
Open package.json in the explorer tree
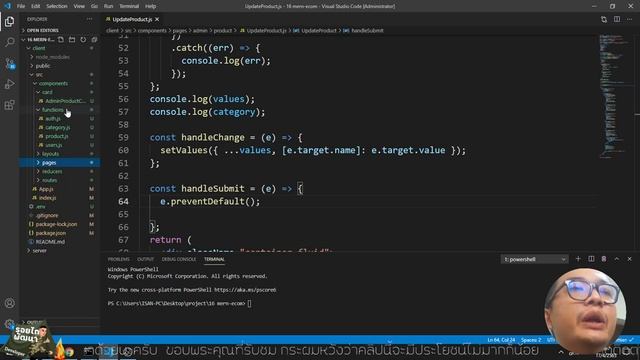(x=51, y=233)
